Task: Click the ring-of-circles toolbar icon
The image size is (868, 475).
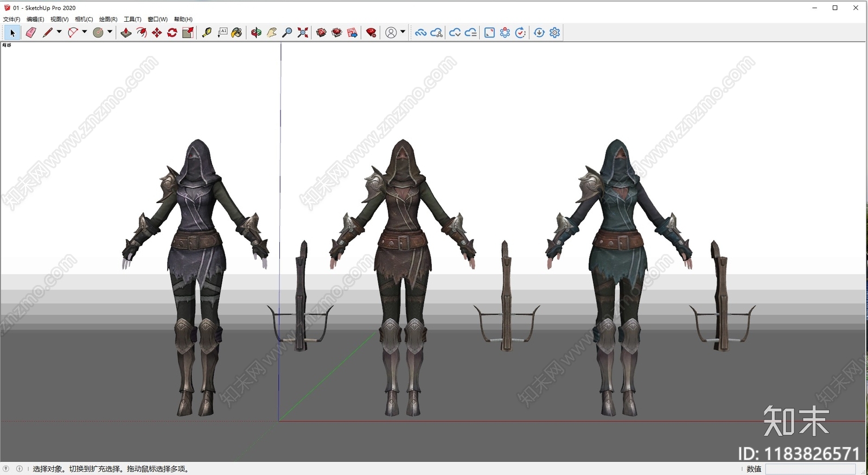Action: (x=505, y=33)
